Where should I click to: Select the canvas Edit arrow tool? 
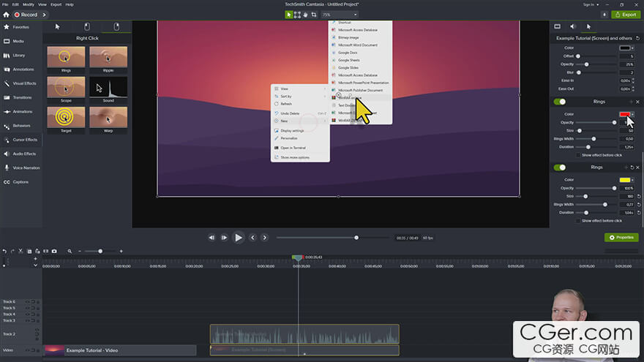click(289, 15)
